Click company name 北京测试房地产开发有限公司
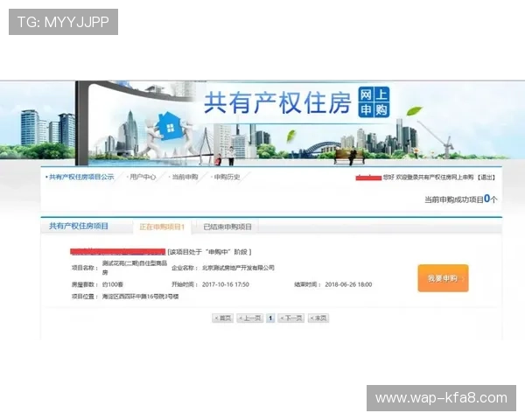This screenshot has height=420, width=525. (238, 268)
